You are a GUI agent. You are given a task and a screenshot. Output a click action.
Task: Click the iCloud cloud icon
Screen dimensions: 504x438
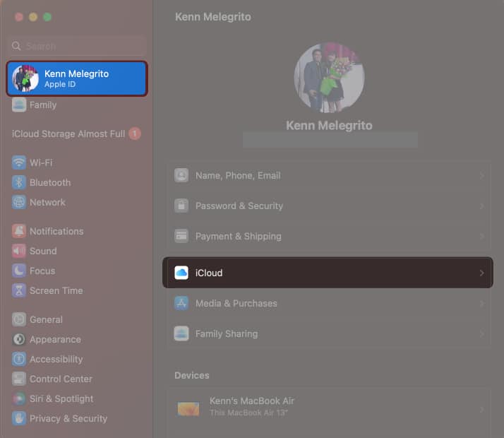[181, 273]
